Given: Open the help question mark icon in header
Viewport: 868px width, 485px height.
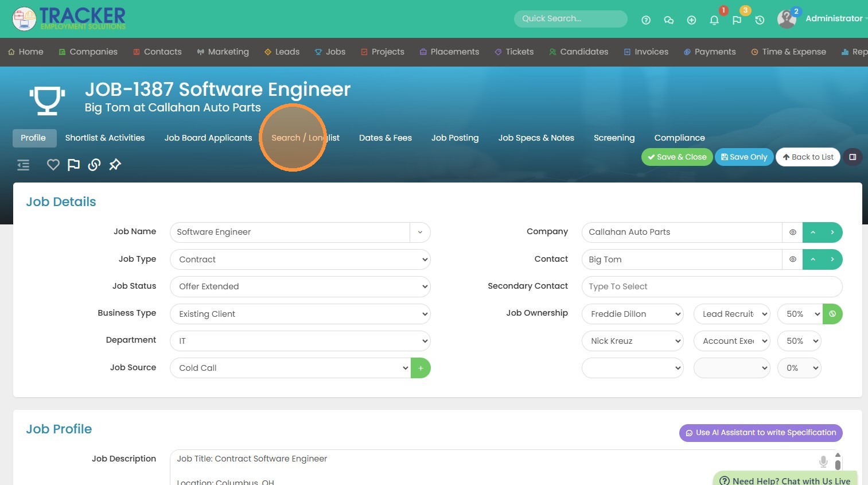Looking at the screenshot, I should (646, 20).
